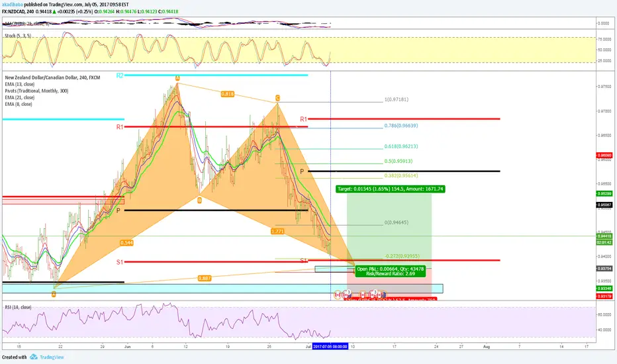Select the EMA (13, close) legend entry
The width and height of the screenshot is (617, 364).
coord(20,84)
